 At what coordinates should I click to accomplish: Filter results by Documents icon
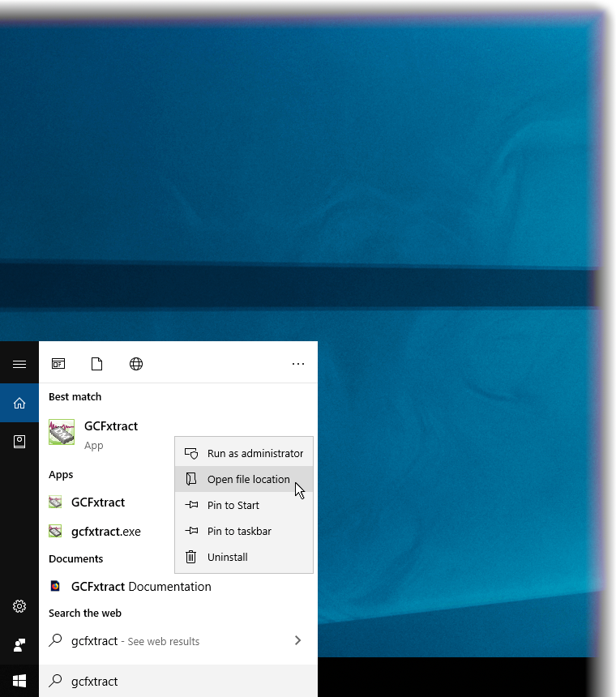pyautogui.click(x=97, y=364)
